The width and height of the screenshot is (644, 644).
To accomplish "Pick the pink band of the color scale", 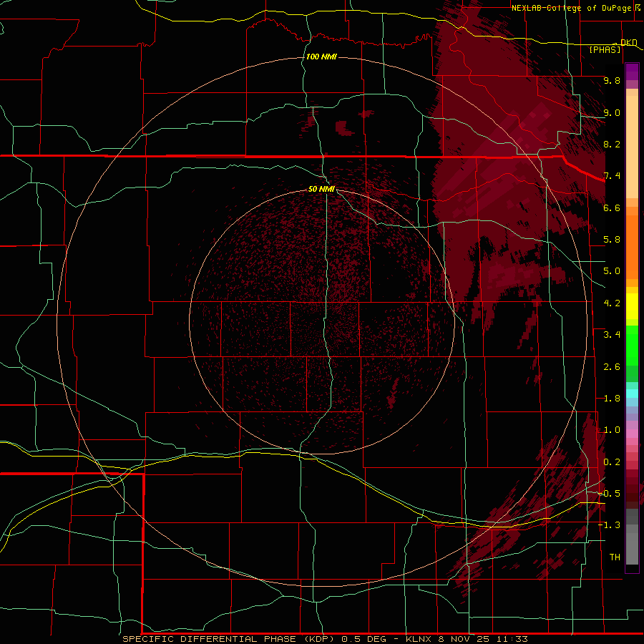I will 632,434.
